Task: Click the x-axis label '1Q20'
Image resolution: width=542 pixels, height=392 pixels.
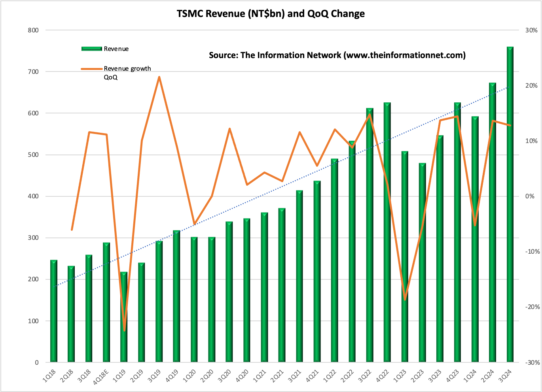Action: [189, 375]
